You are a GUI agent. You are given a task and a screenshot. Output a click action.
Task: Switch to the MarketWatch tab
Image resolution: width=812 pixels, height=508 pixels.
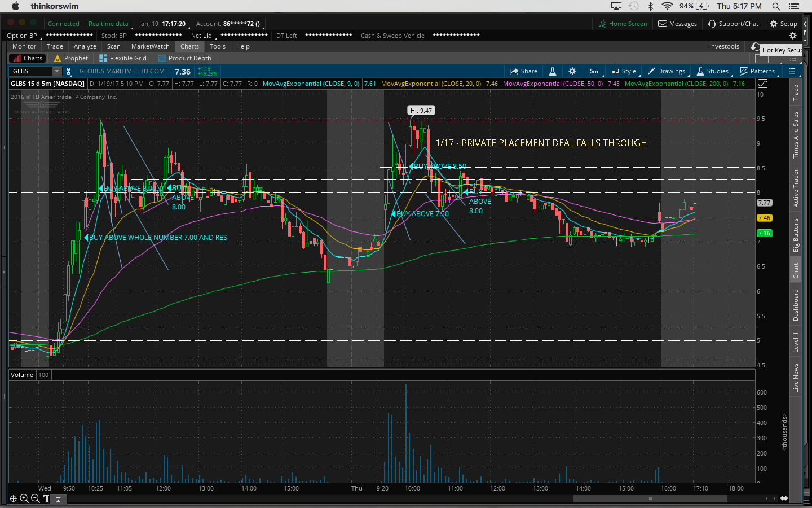[150, 46]
